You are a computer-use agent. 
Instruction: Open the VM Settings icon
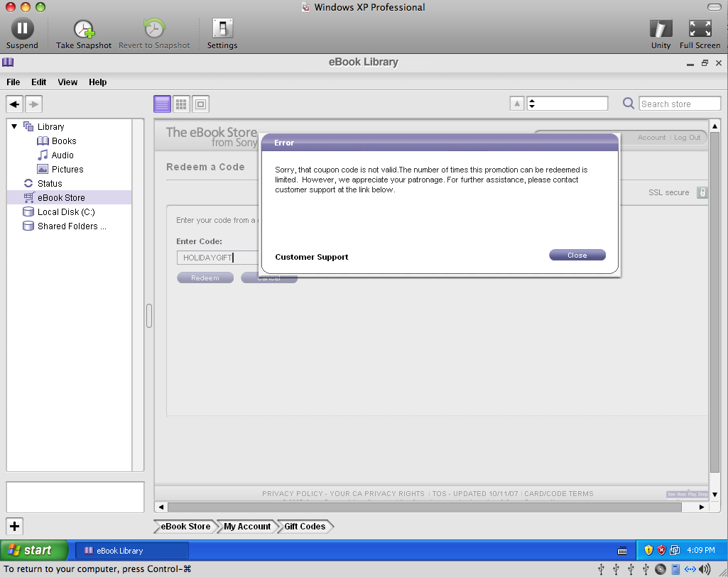point(222,28)
